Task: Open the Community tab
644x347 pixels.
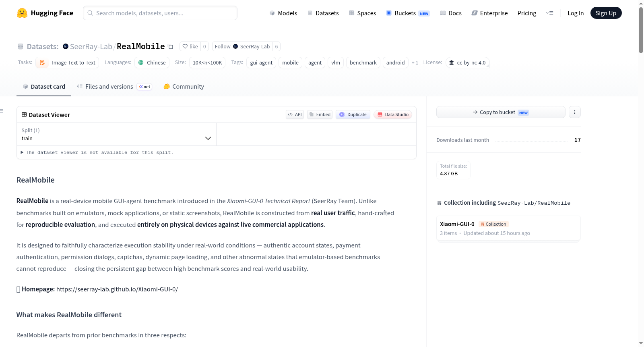Action: [184, 87]
